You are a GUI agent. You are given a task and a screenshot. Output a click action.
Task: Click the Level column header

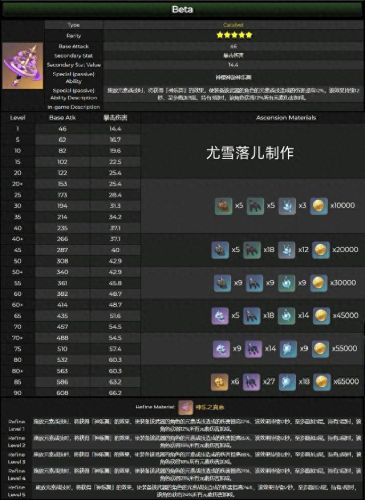click(17, 118)
